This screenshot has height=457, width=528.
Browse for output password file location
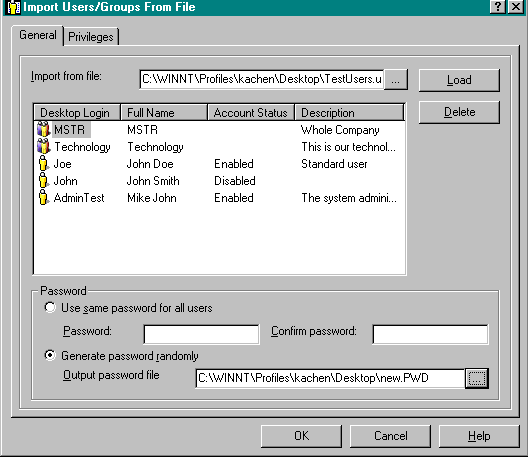pyautogui.click(x=476, y=378)
